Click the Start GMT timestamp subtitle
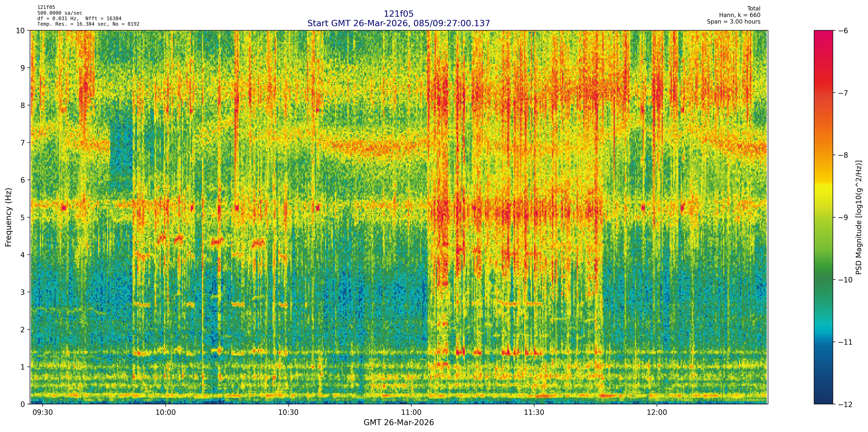Screen dimensions: 868x432 click(x=398, y=23)
